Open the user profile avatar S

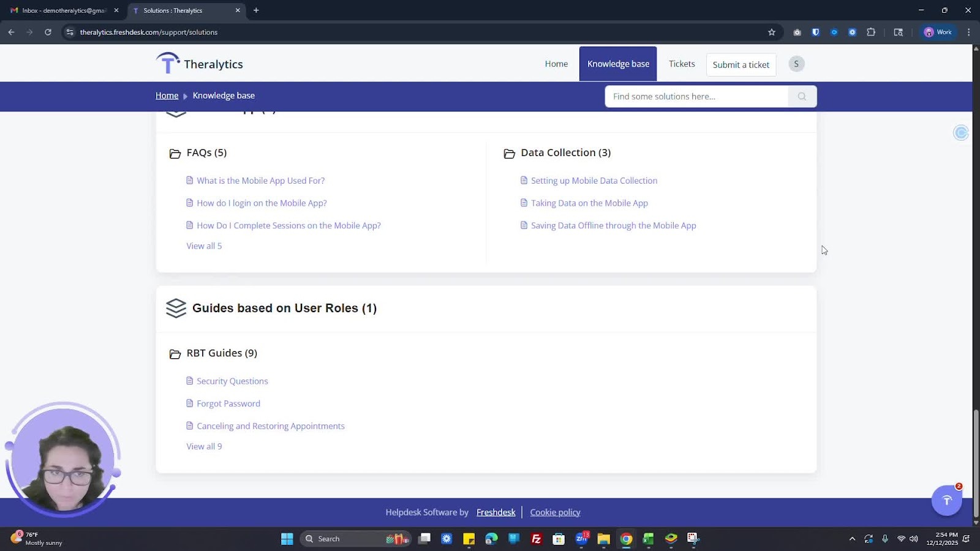click(796, 64)
